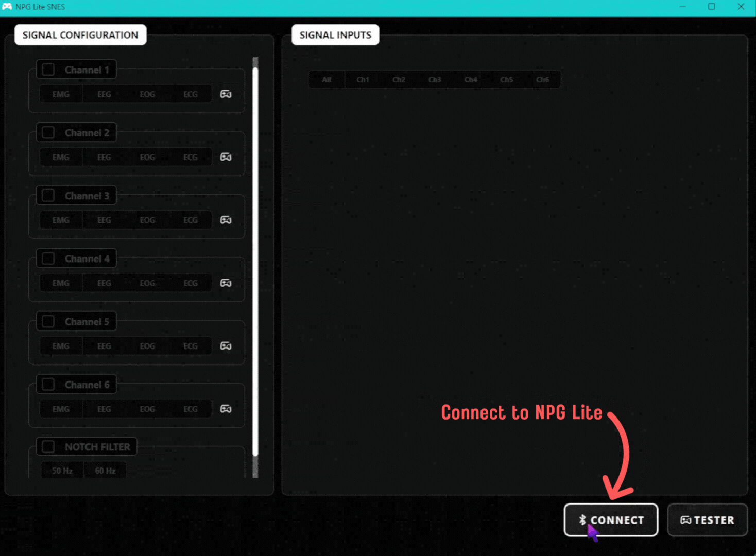Open the TESTER button

707,520
